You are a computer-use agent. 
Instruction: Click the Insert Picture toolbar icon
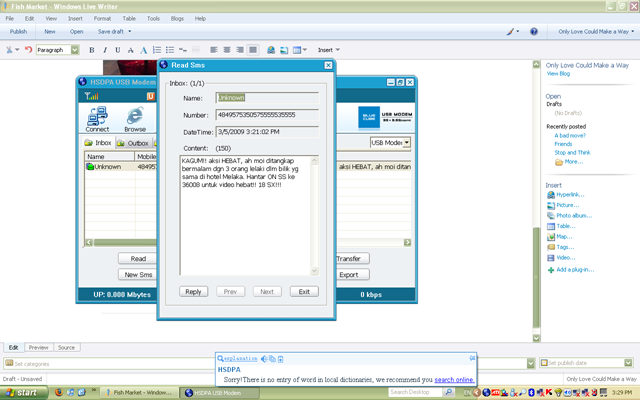284,50
